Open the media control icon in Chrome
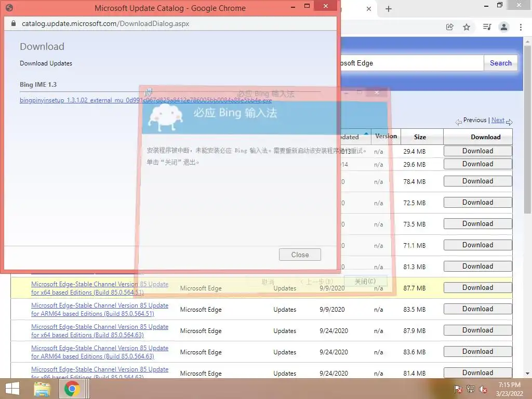Image resolution: width=532 pixels, height=399 pixels. click(x=487, y=27)
